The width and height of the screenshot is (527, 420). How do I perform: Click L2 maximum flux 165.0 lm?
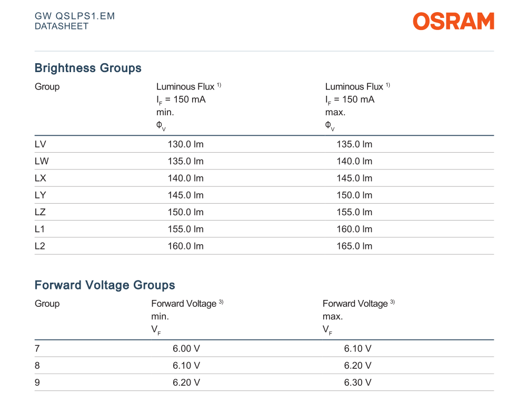pos(355,246)
